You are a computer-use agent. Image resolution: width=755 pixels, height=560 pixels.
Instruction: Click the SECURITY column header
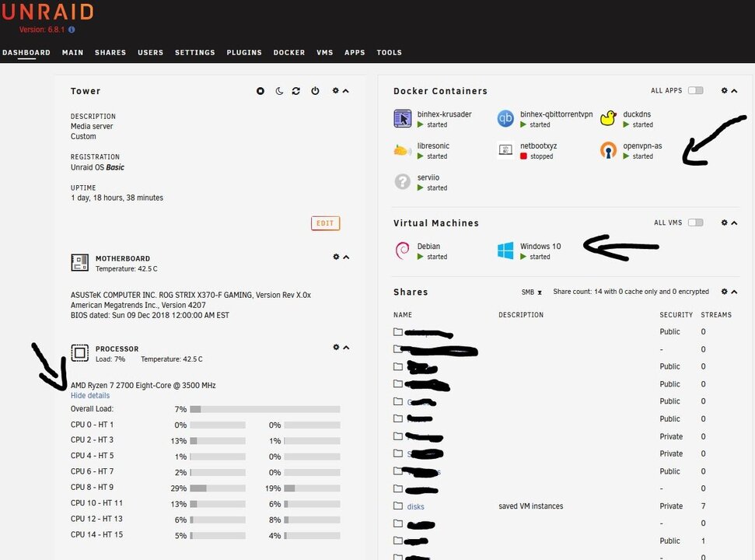pos(676,315)
